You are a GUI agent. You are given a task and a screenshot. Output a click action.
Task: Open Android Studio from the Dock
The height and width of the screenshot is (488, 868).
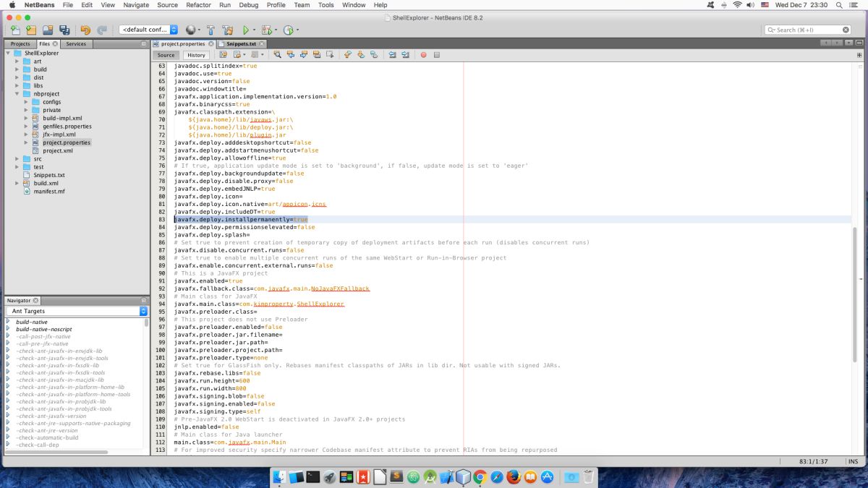tap(430, 476)
